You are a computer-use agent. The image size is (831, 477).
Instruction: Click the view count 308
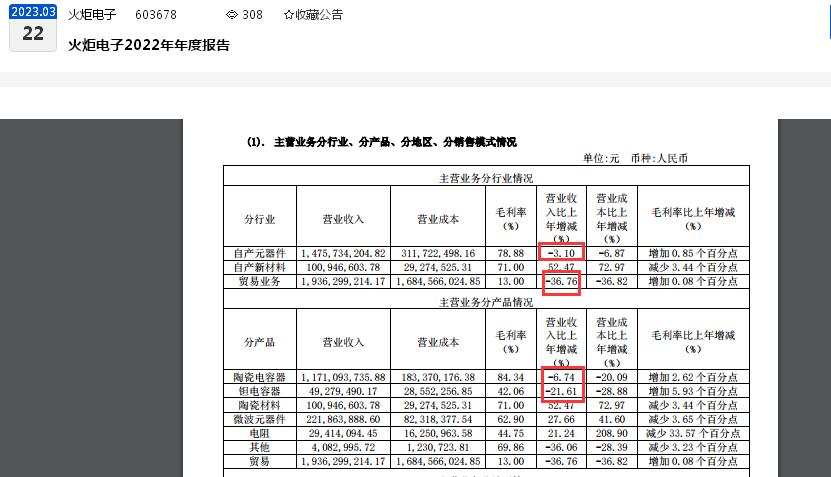tap(252, 15)
